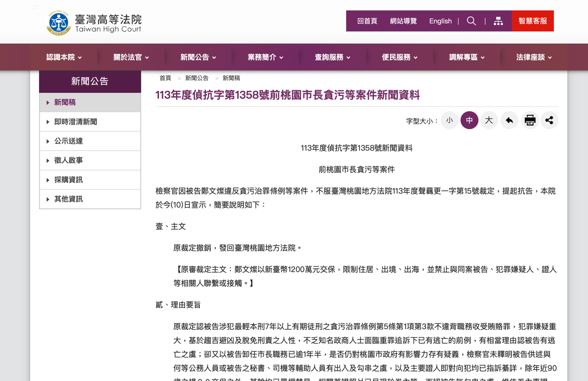Click the Taiwan High Court logo
This screenshot has height=381, width=588.
[93, 22]
